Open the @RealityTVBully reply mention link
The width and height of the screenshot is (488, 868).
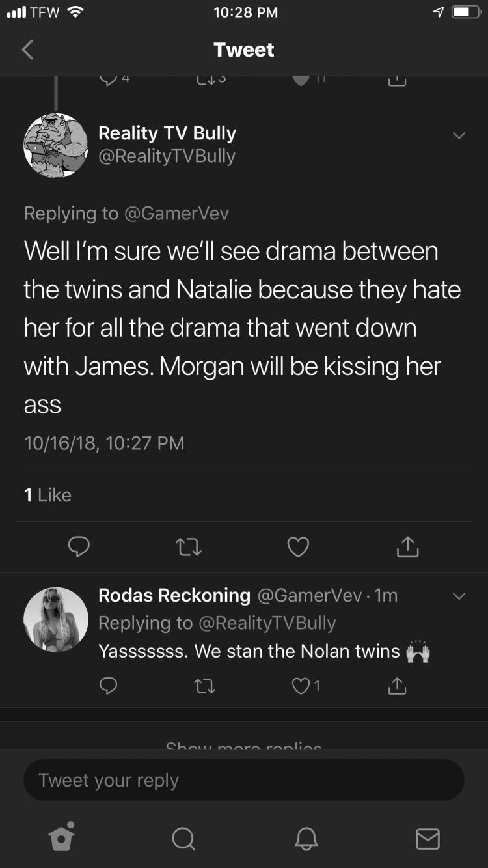(267, 623)
